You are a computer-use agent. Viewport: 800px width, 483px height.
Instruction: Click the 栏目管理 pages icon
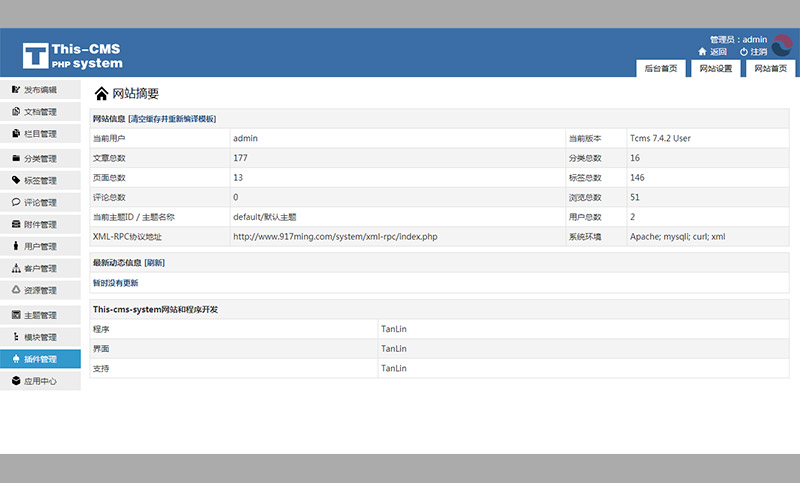click(x=16, y=133)
